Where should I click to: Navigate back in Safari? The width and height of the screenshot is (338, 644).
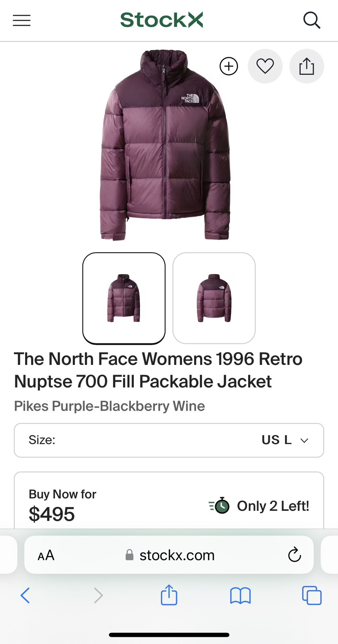[25, 596]
